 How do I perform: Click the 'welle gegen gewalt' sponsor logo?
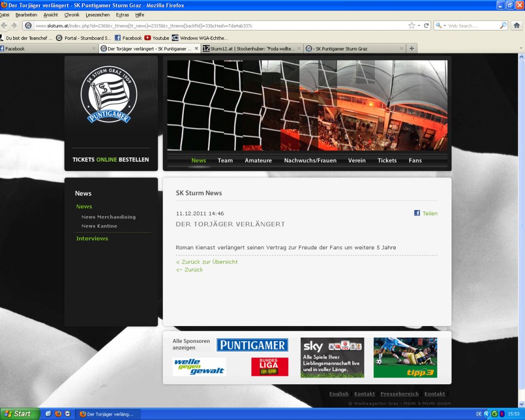pos(199,367)
